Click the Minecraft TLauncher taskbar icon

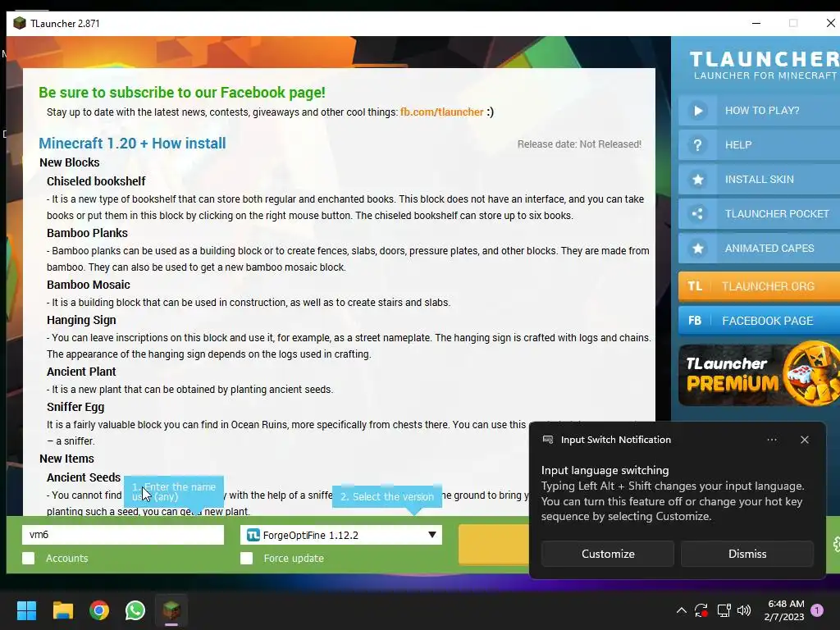click(171, 610)
